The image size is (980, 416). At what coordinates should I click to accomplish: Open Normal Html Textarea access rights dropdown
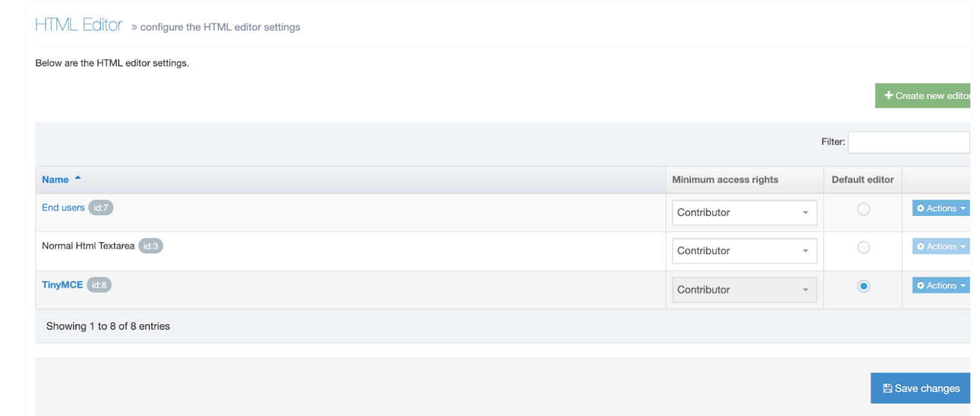744,251
